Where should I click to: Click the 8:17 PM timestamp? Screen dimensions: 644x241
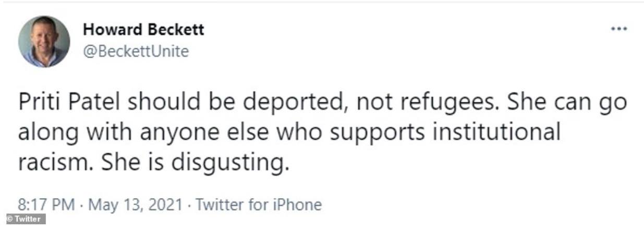pyautogui.click(x=47, y=204)
